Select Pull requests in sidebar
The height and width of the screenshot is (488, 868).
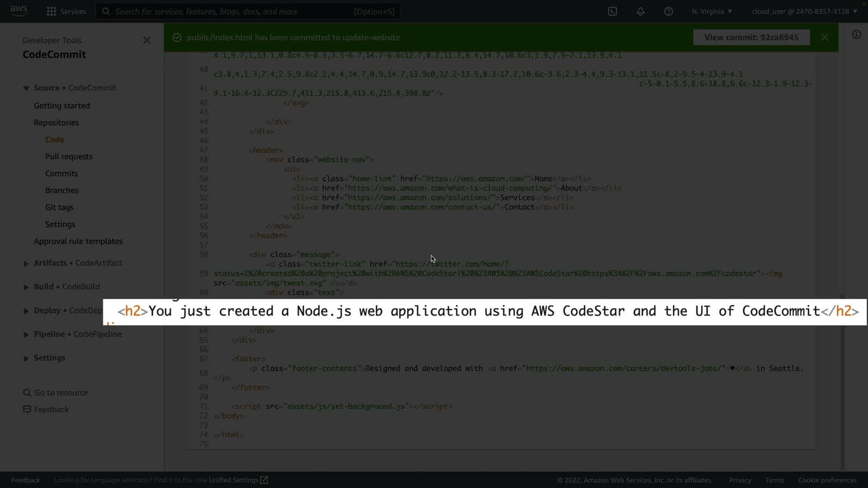pos(69,156)
